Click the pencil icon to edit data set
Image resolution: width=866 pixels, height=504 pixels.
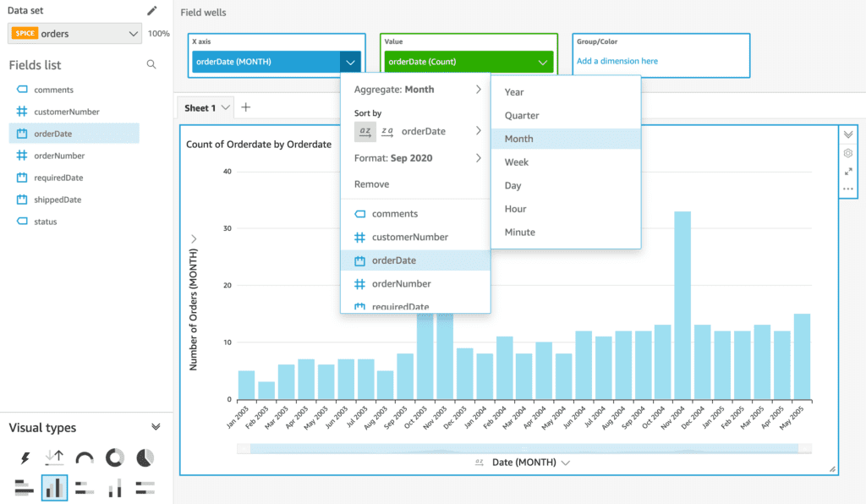click(152, 10)
